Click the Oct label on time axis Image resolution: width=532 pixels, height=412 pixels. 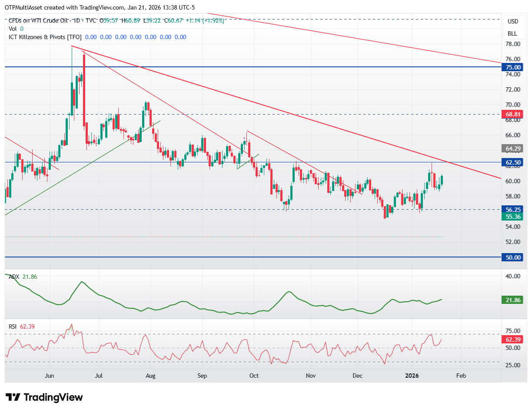tap(254, 376)
